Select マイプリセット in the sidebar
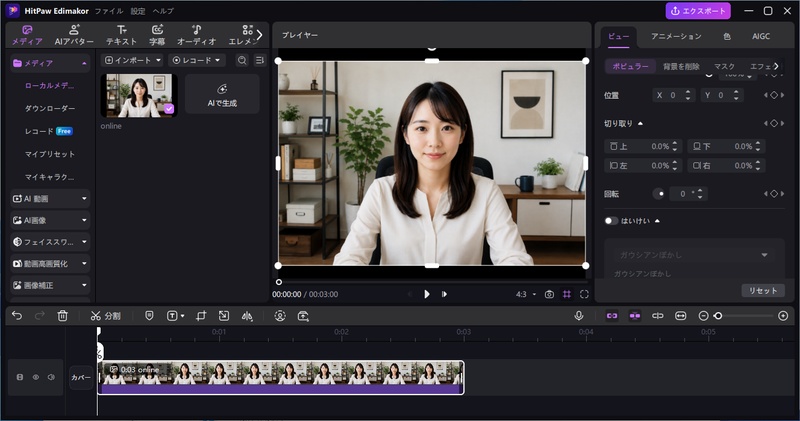Screen dimensions: 800x421 tap(50, 154)
